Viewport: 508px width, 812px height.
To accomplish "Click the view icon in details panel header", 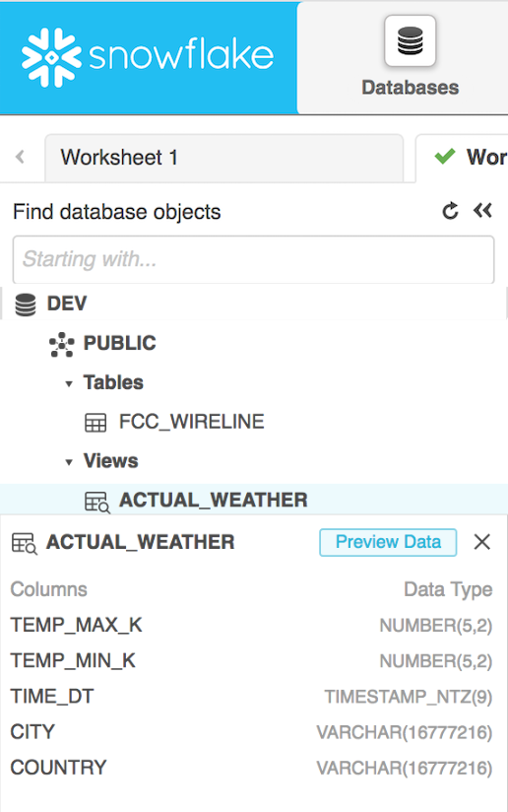I will click(x=24, y=543).
